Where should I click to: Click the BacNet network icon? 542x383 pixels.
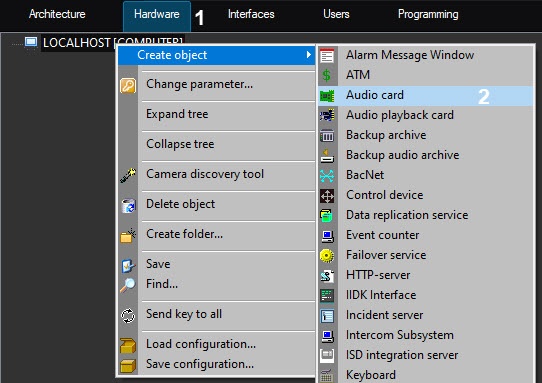[327, 176]
